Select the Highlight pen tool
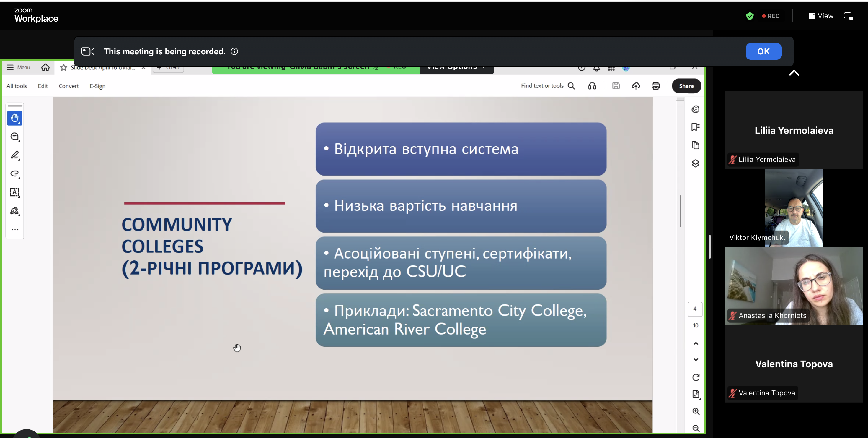The image size is (868, 438). click(x=14, y=155)
